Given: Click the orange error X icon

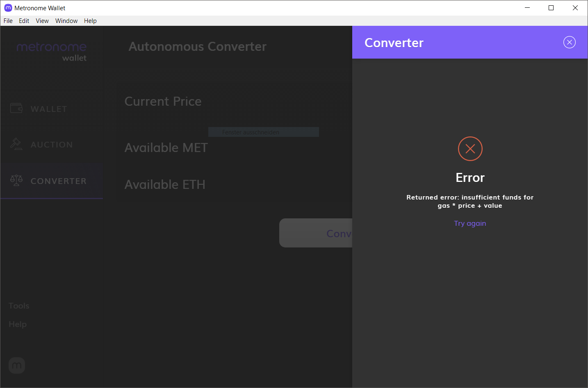Looking at the screenshot, I should pyautogui.click(x=470, y=149).
